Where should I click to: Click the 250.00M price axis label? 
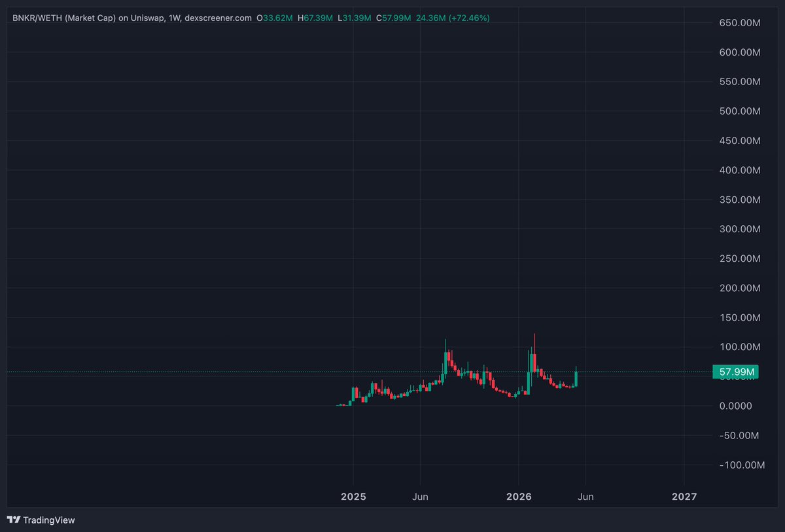[739, 258]
